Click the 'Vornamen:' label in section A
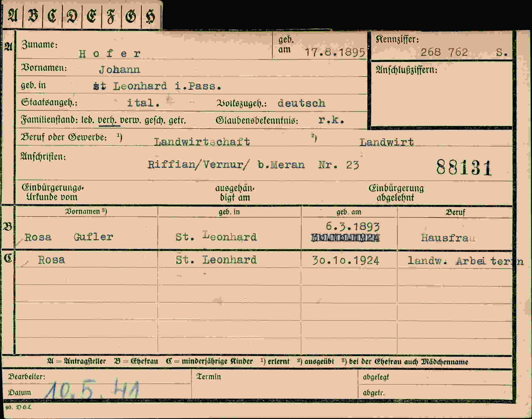 click(x=44, y=68)
